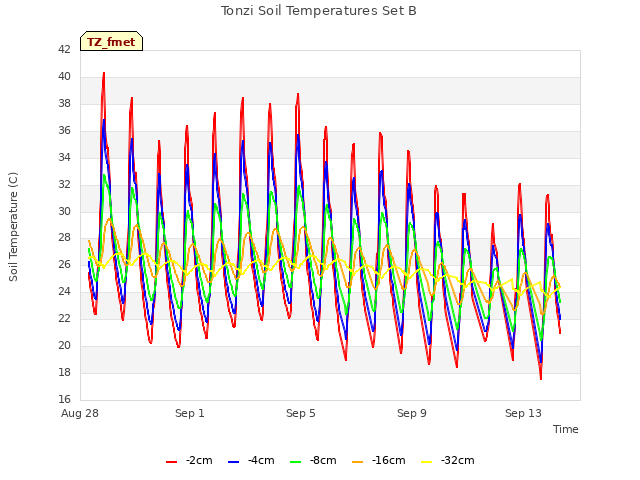Click the -16cm legend label
640x480 pixels.
click(x=389, y=460)
